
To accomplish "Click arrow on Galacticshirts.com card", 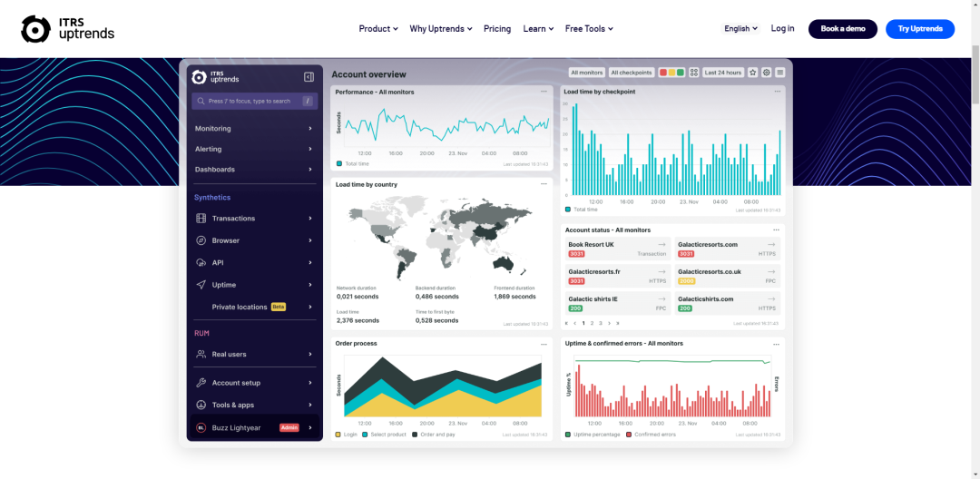I will click(771, 299).
